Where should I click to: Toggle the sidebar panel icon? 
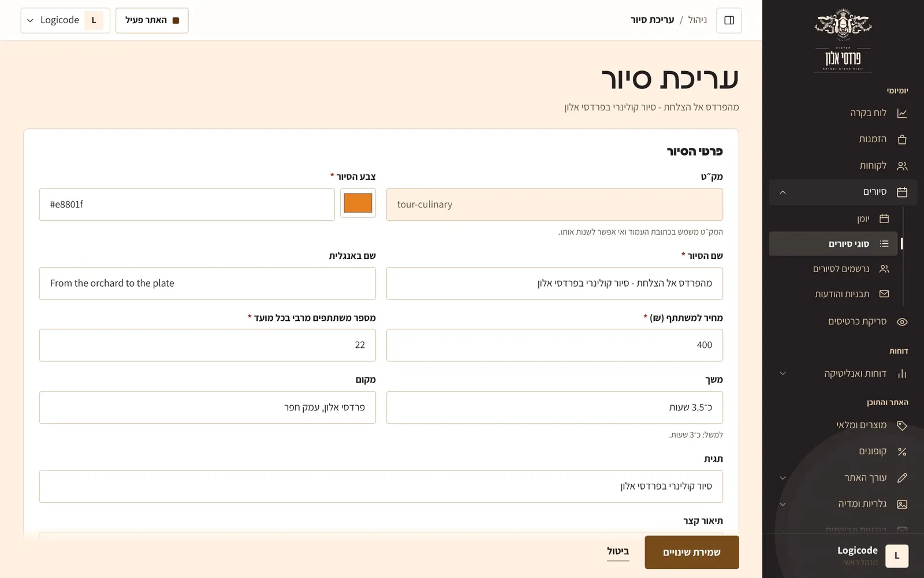tap(729, 20)
